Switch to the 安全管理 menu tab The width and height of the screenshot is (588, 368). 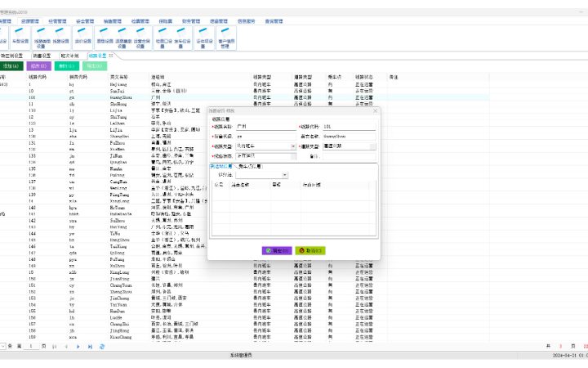coord(85,21)
